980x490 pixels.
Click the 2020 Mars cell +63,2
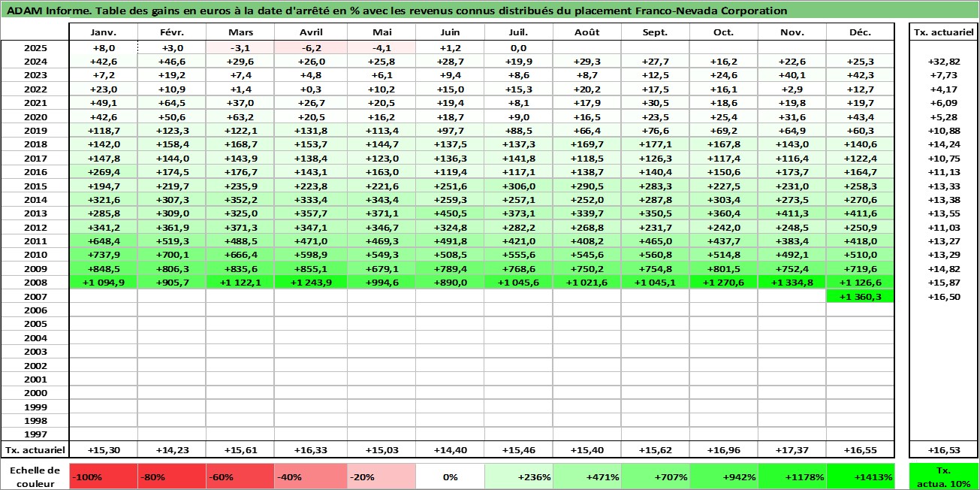point(240,116)
